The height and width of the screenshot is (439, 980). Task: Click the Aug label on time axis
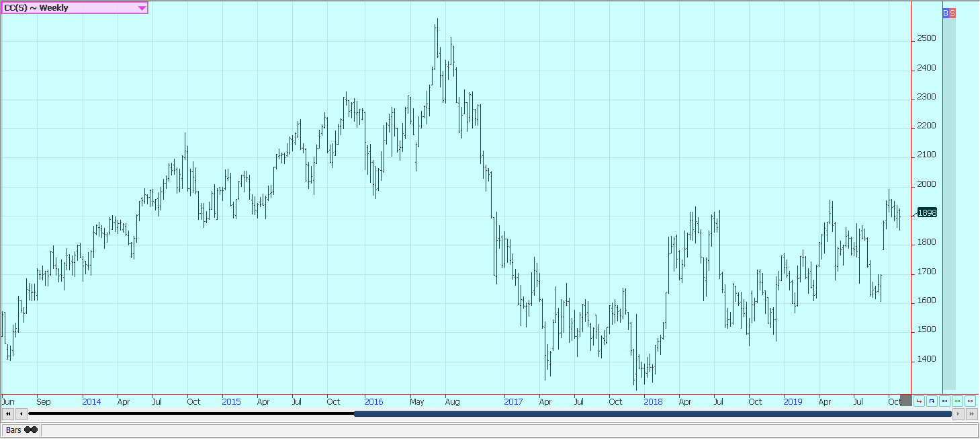pos(452,402)
